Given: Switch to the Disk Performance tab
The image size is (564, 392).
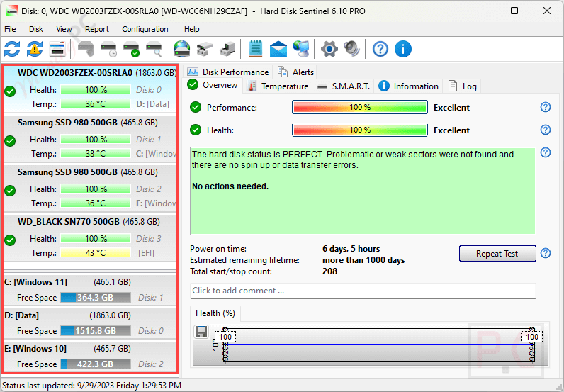Looking at the screenshot, I should click(228, 72).
